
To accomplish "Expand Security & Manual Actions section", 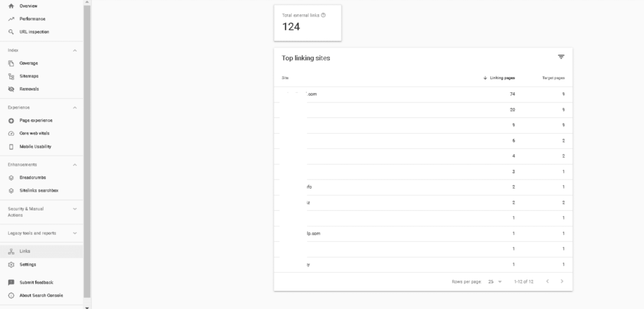I will coord(75,209).
